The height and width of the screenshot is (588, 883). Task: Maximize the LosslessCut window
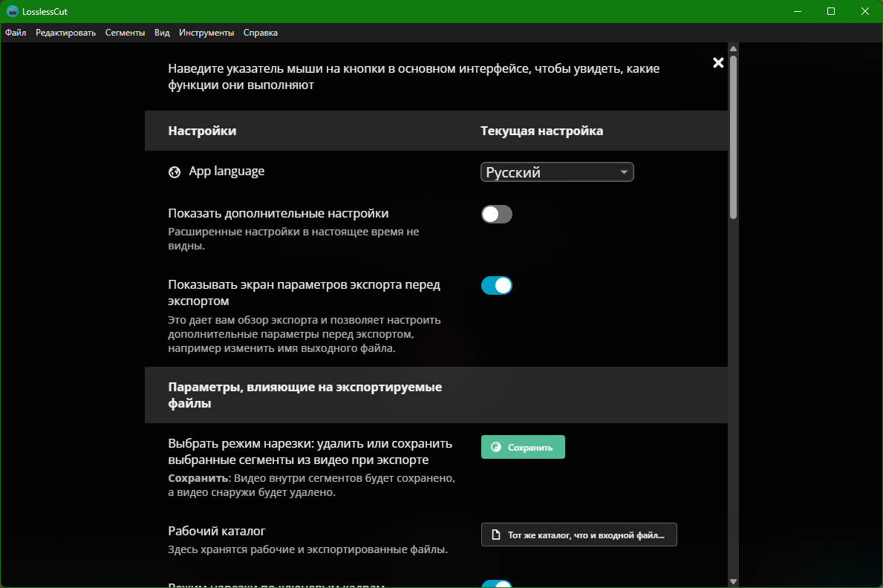(x=830, y=11)
